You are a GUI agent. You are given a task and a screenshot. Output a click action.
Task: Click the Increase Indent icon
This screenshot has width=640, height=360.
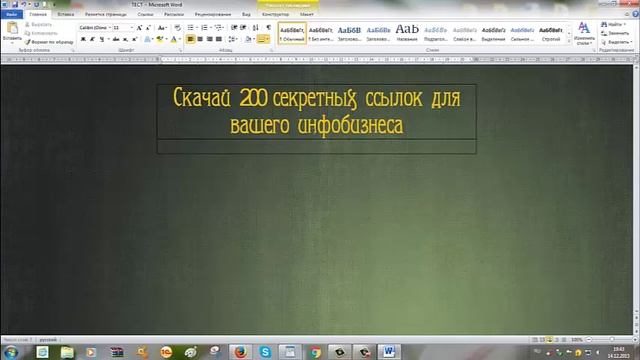point(243,28)
